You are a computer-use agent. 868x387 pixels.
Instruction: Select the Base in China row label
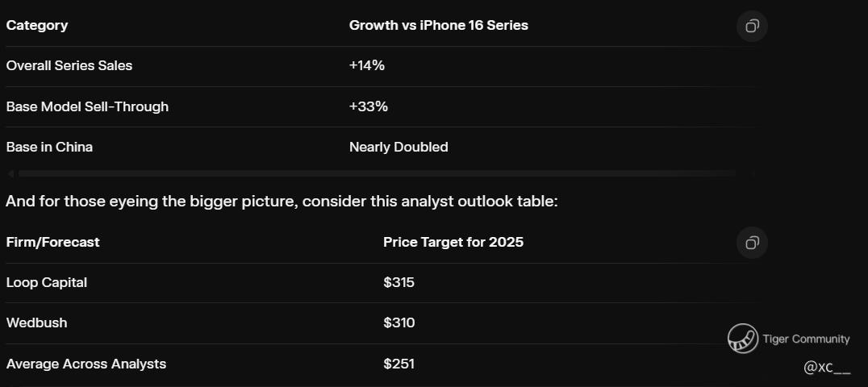tap(49, 148)
